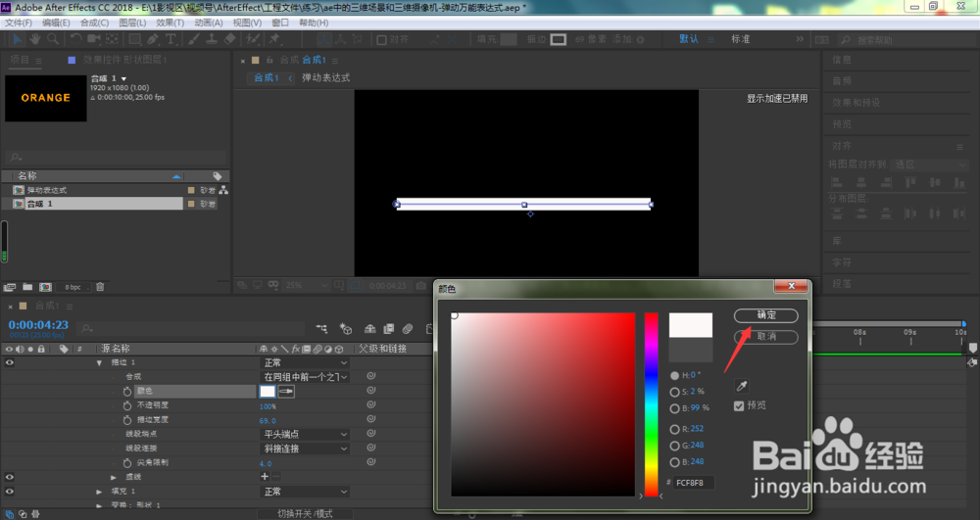Select the Pan Behind anchor tool
Screen dimensions: 980x520
point(113,39)
